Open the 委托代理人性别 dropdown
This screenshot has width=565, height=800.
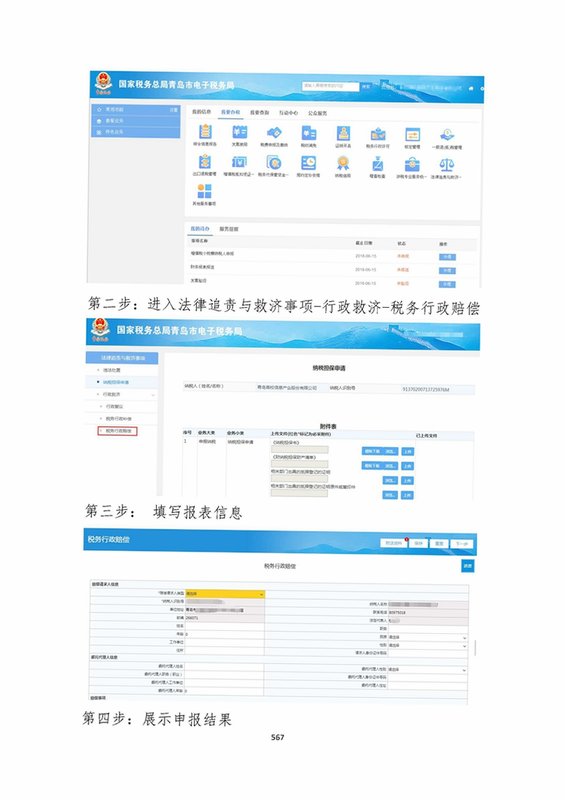[x=428, y=669]
